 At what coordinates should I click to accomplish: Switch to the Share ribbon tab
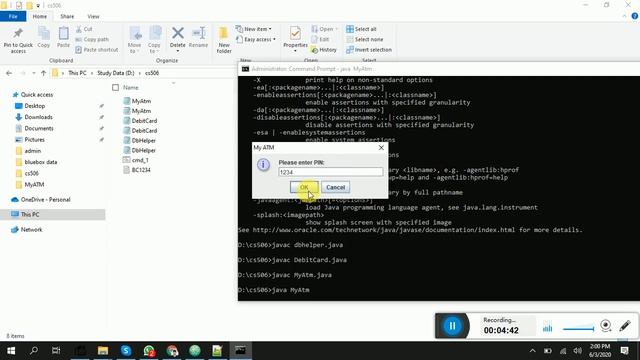click(x=67, y=16)
